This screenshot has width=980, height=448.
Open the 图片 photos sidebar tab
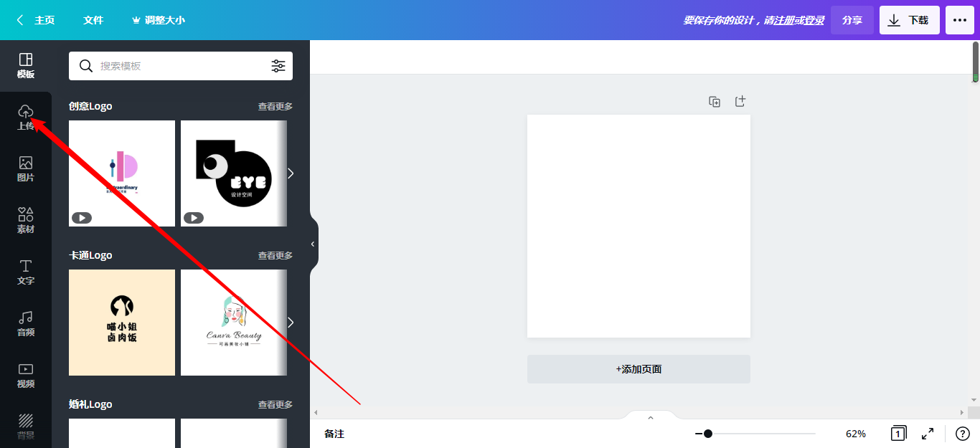pyautogui.click(x=26, y=169)
